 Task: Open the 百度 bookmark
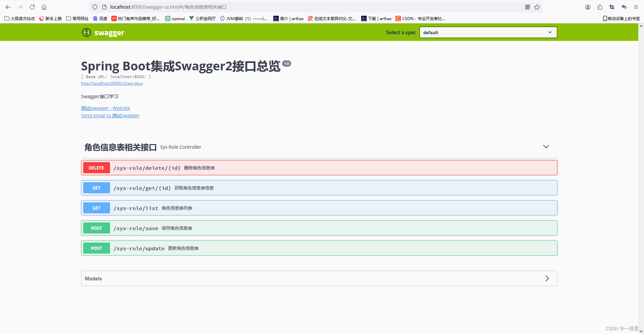point(100,18)
